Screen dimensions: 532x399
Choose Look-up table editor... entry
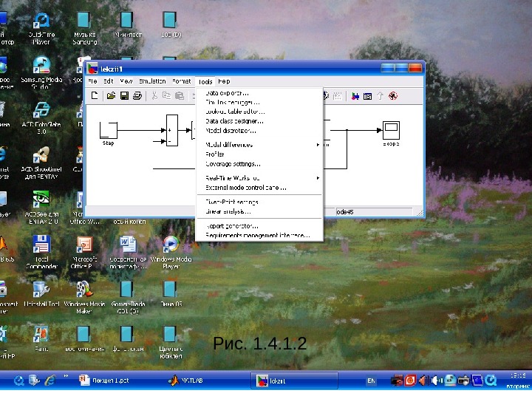[259, 112]
